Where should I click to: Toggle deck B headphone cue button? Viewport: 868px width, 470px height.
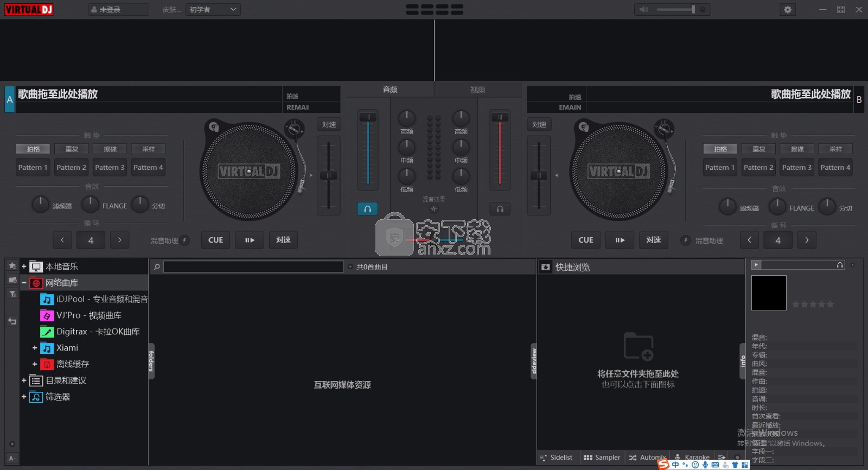coord(500,208)
